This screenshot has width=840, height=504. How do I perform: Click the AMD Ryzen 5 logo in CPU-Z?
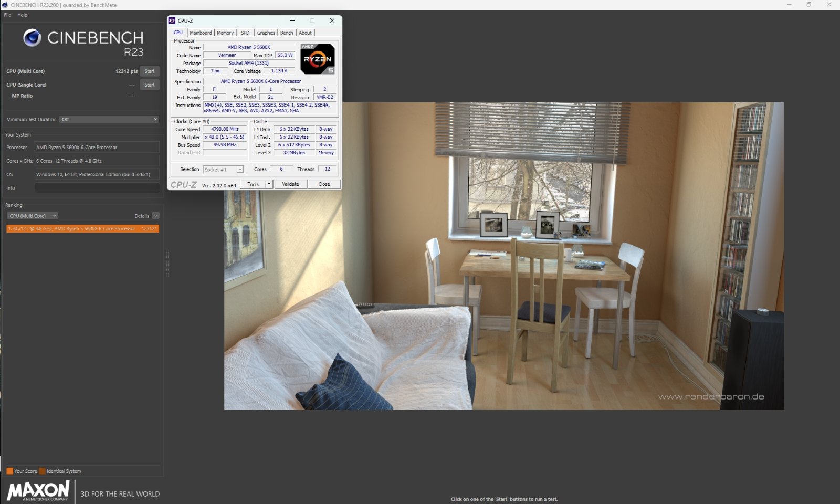[x=318, y=59]
